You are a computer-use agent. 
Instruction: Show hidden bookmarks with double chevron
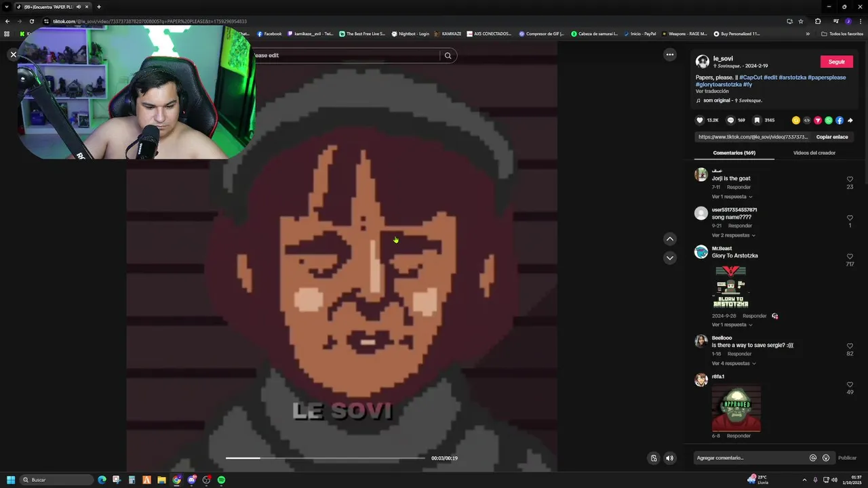[x=808, y=33]
